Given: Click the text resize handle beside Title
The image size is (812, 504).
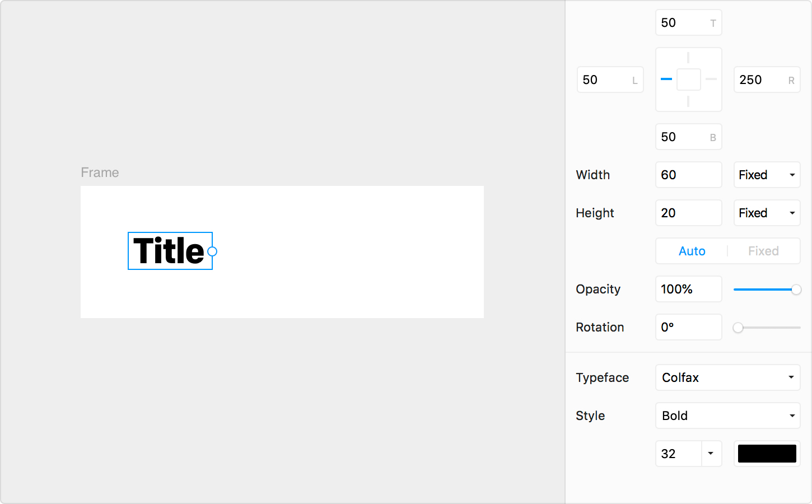Looking at the screenshot, I should coord(212,251).
